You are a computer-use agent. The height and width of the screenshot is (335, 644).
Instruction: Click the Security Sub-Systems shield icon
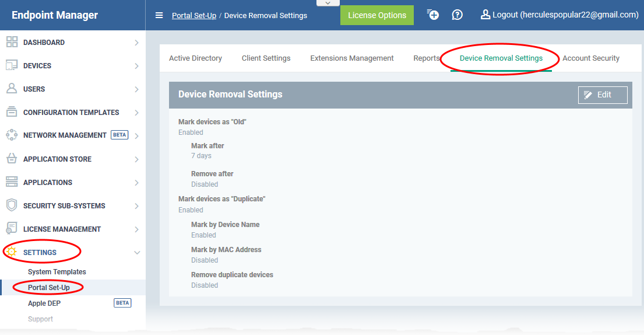(12, 205)
